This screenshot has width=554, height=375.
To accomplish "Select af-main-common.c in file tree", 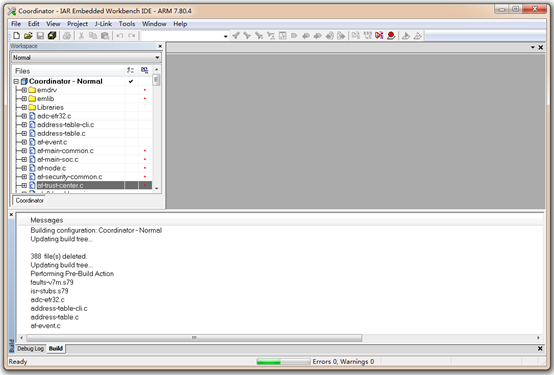I will pos(65,151).
